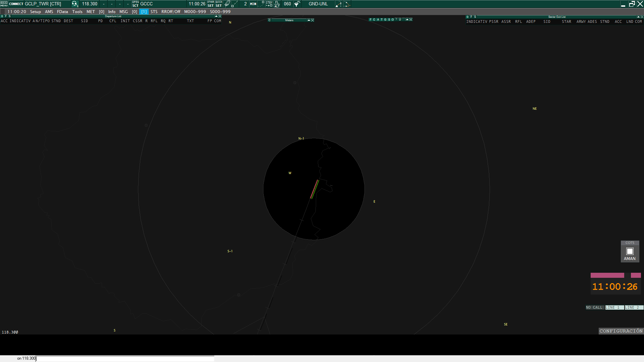Click the headset voice communication icon
The height and width of the screenshot is (362, 644).
(x=75, y=4)
